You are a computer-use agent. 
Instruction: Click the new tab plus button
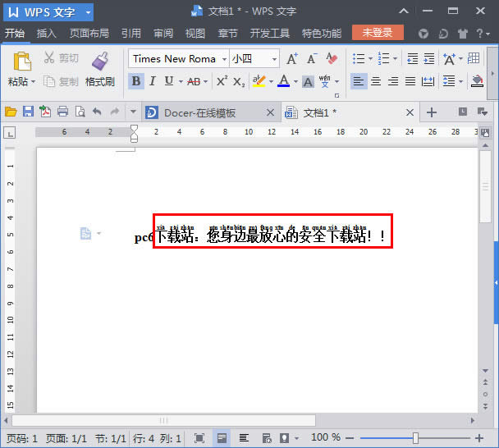[432, 112]
